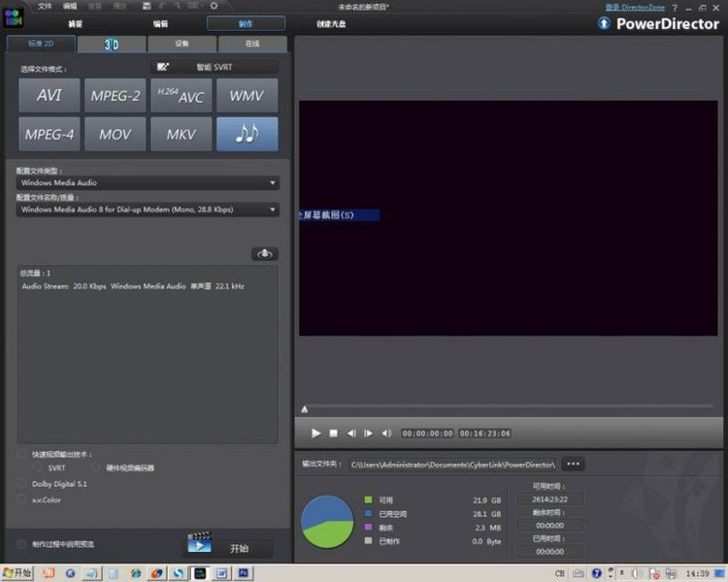Screen dimensions: 728x582
Task: Click the clapperboard production icon
Action: [199, 542]
